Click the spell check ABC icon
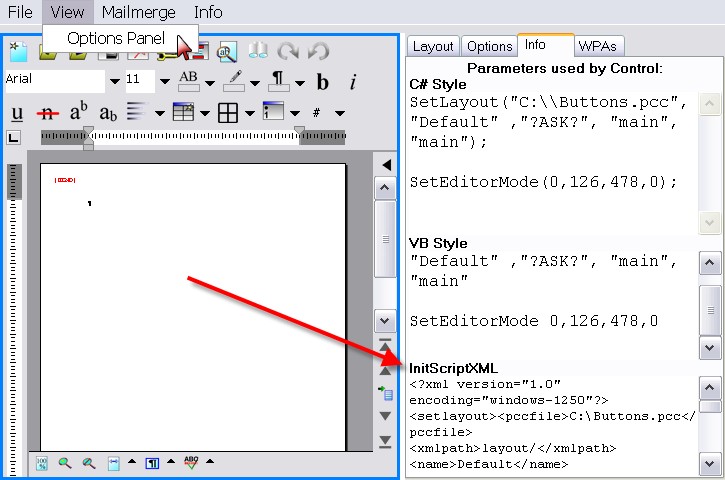The height and width of the screenshot is (480, 725). point(191,463)
